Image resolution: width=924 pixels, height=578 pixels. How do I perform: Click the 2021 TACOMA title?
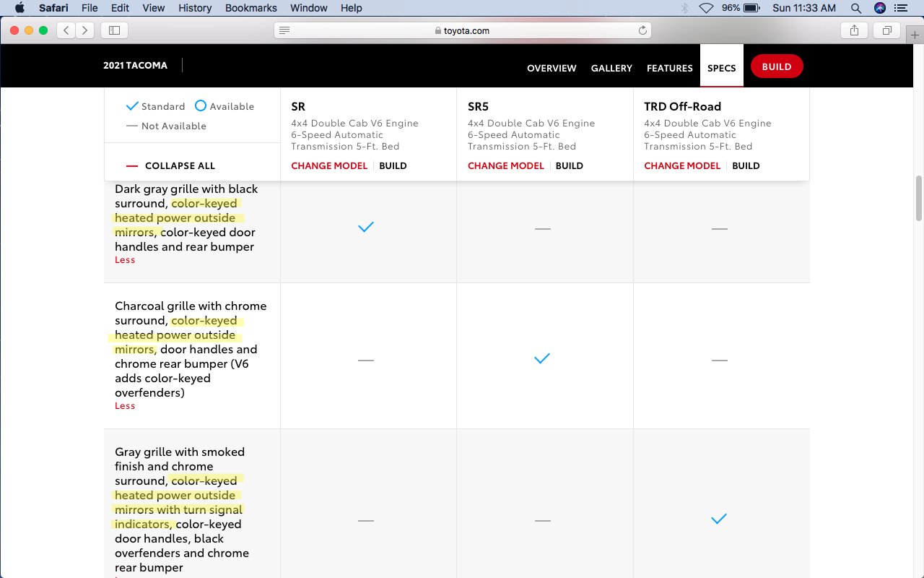[x=135, y=65]
